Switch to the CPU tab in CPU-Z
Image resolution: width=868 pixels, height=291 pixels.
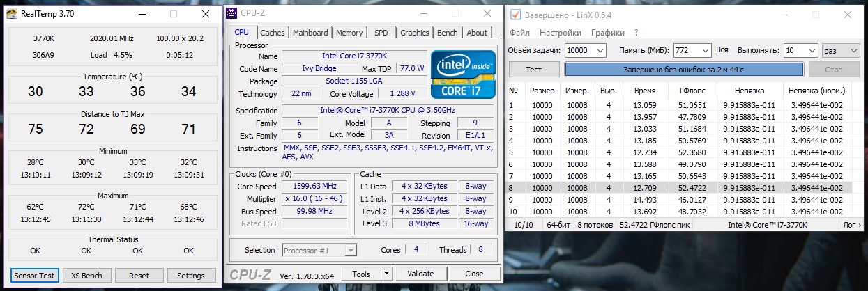pos(242,32)
